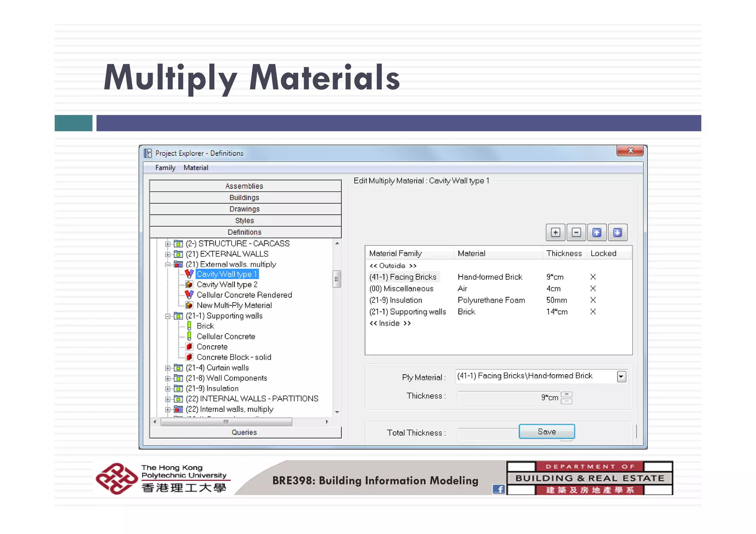
Task: Toggle Locked mark for Air row
Action: point(593,288)
